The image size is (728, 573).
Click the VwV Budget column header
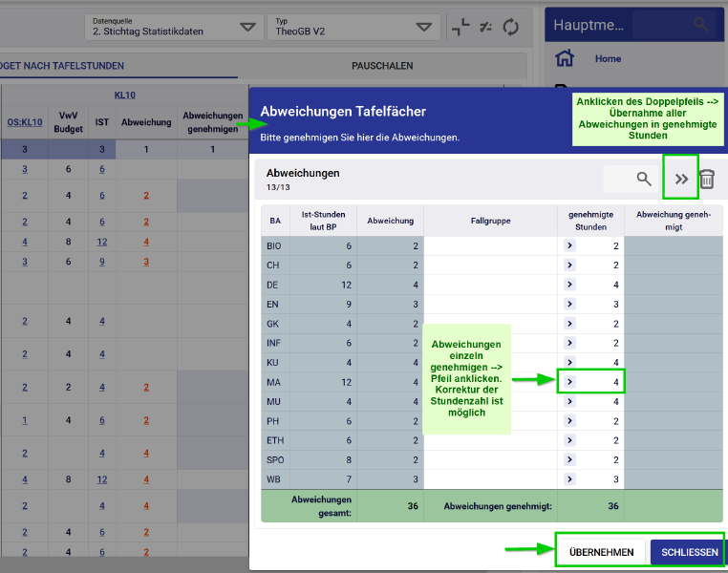68,122
